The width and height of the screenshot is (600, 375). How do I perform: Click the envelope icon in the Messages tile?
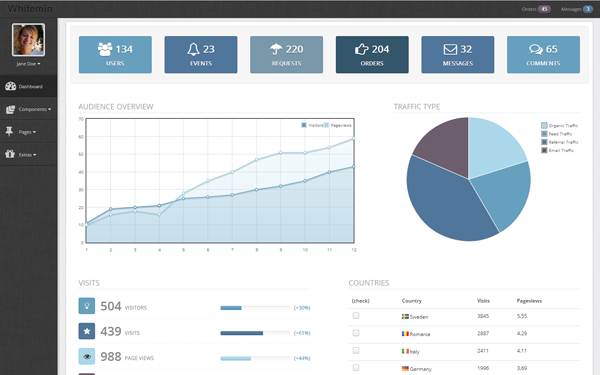coord(450,49)
